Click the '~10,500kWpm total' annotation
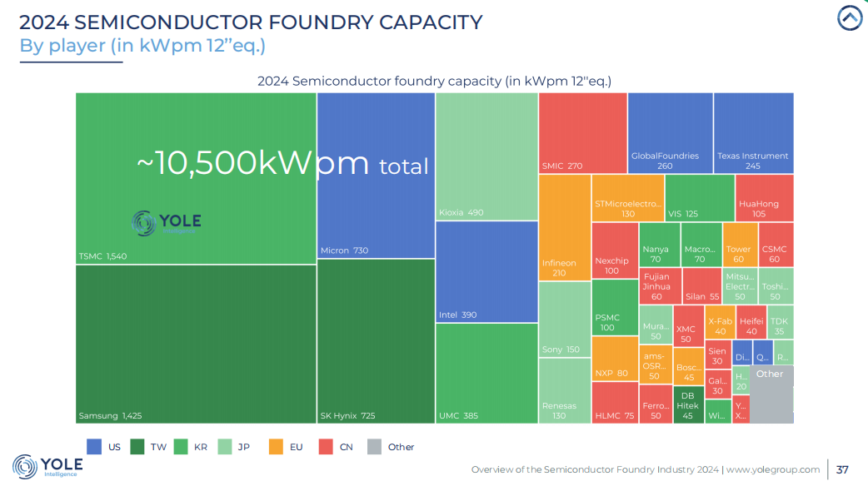The height and width of the screenshot is (486, 868). click(x=282, y=163)
